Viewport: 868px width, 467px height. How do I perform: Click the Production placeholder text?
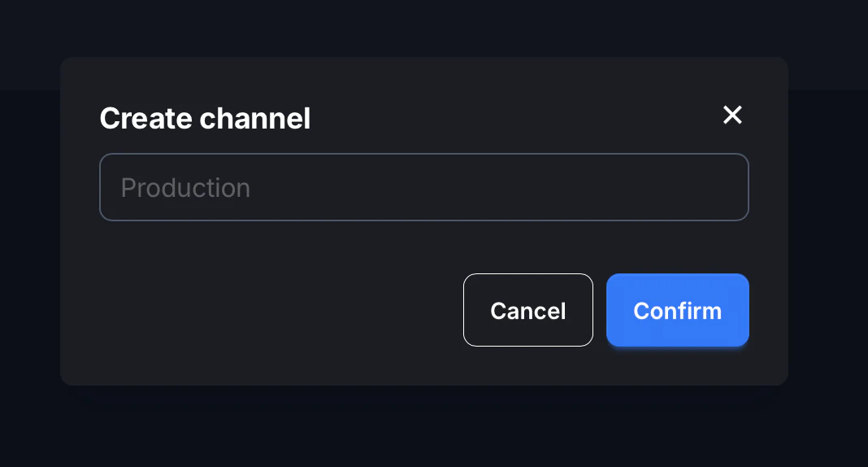(185, 188)
